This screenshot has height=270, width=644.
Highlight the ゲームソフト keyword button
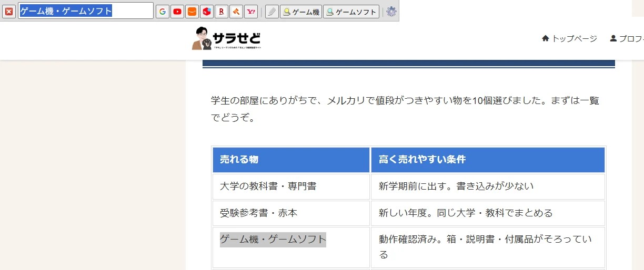pos(351,12)
